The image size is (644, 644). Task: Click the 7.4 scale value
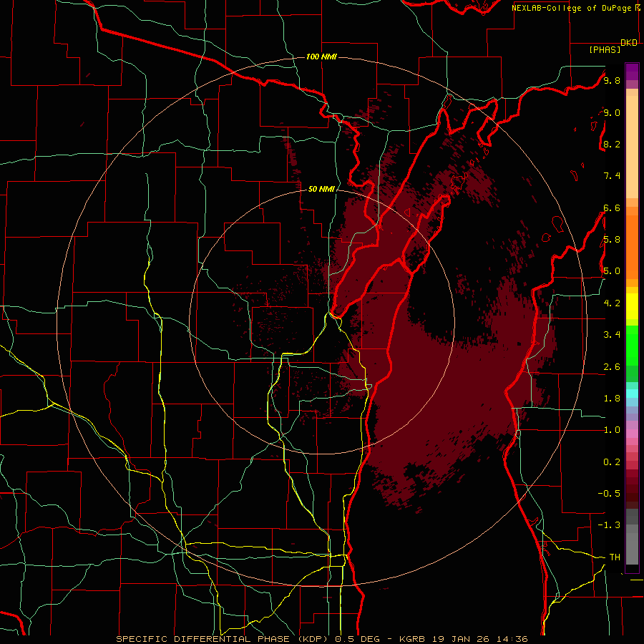(x=612, y=176)
